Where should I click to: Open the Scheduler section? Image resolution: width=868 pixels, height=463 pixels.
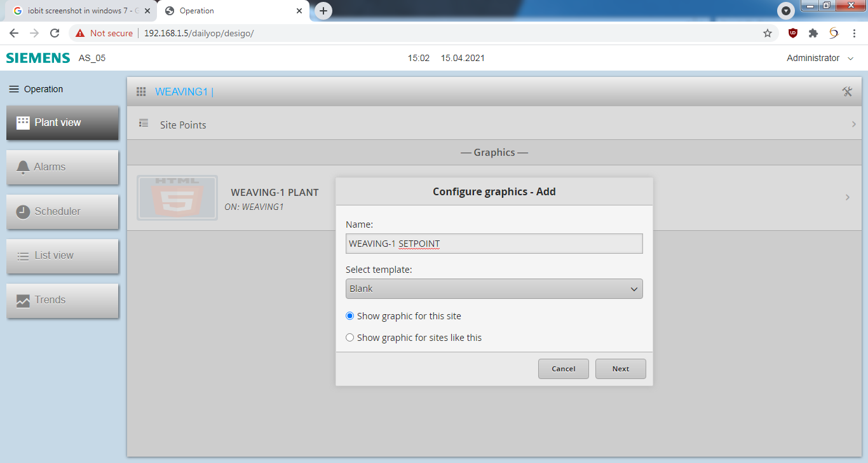point(62,212)
